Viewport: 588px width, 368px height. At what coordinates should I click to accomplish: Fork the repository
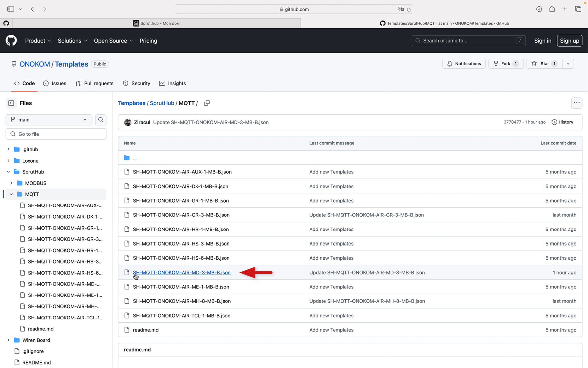pyautogui.click(x=506, y=64)
